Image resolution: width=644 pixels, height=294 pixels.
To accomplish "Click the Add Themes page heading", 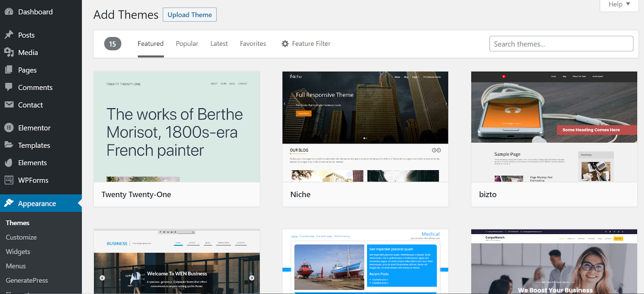I will coord(126,15).
